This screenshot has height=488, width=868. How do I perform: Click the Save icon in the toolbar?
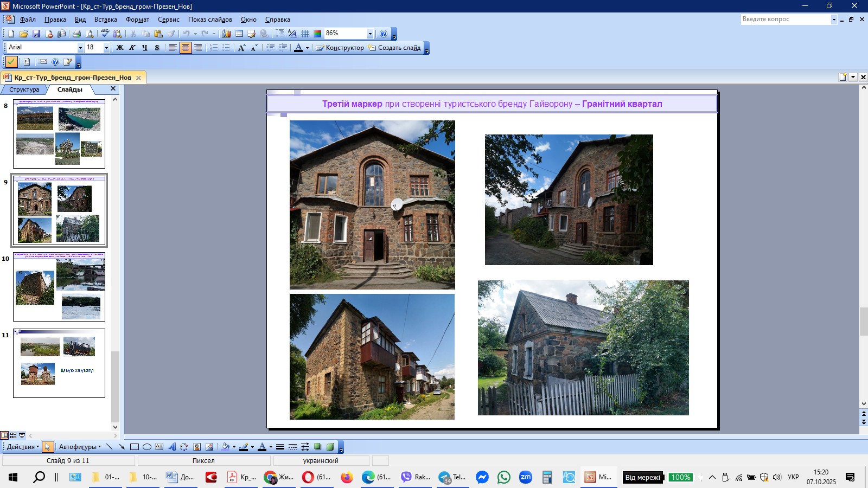[36, 34]
